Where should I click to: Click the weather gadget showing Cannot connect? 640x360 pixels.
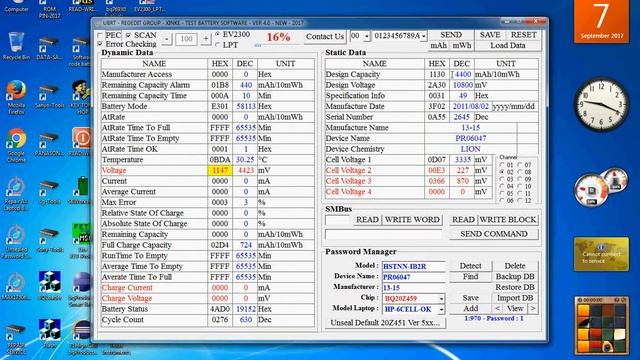coord(601,254)
